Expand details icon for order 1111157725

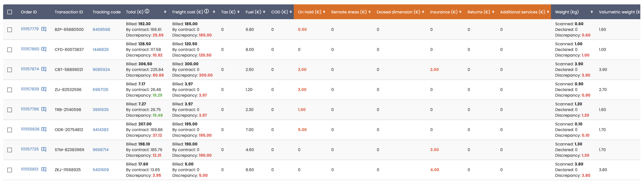[x=44, y=149]
